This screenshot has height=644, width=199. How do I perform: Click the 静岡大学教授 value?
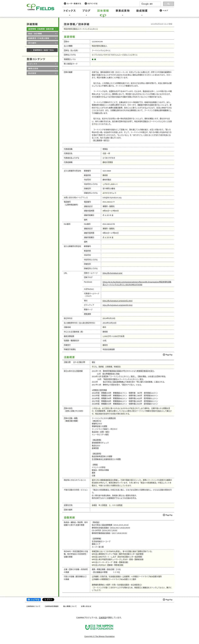[x=108, y=162]
